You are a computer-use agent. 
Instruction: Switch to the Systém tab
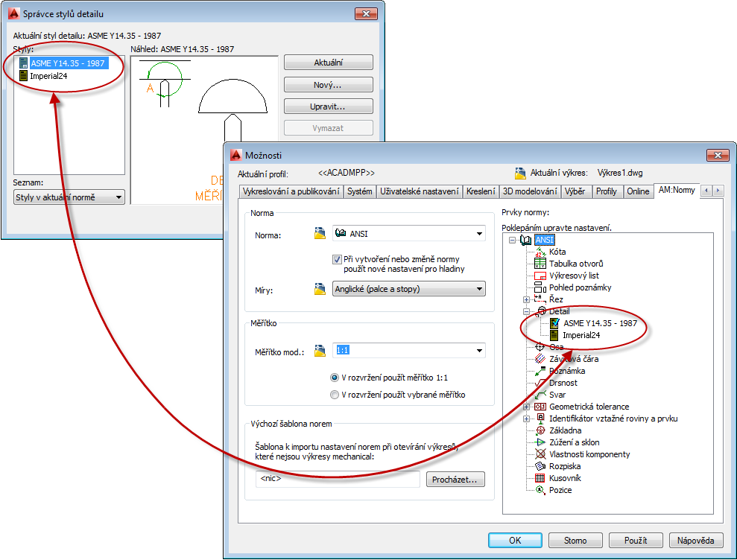tap(360, 191)
